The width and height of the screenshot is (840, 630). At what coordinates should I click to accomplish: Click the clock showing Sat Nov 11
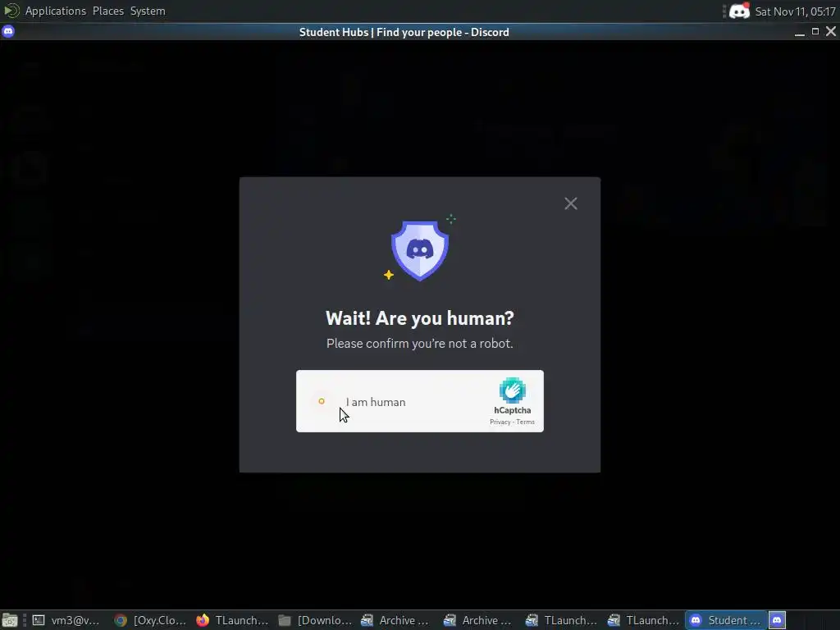click(x=795, y=11)
